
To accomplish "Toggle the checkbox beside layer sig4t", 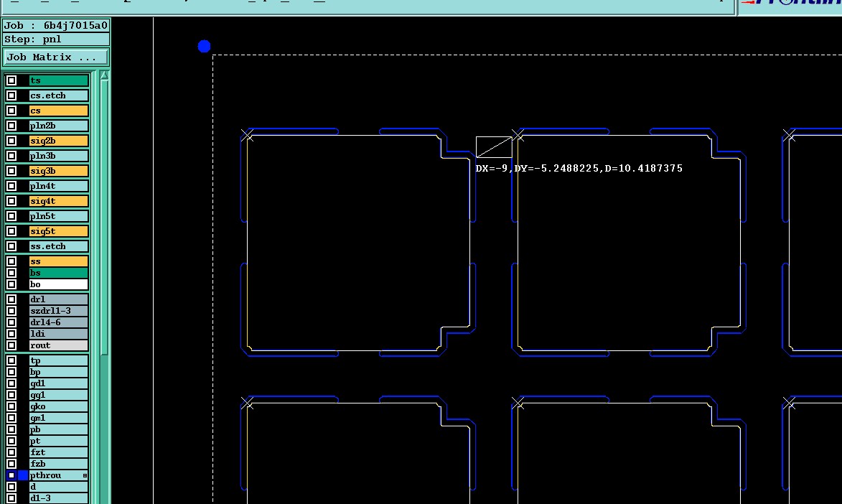I will (11, 201).
